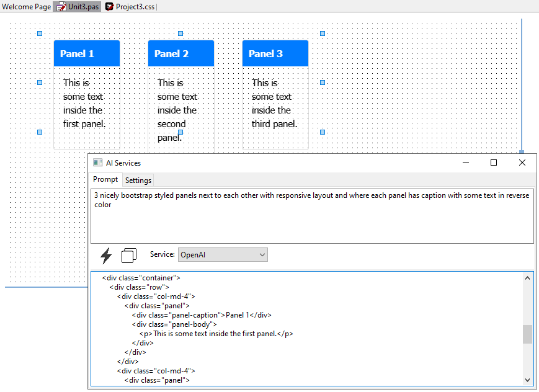Click the line containing 'div class="container"'
Screen dimensions: 539x392
(141, 278)
